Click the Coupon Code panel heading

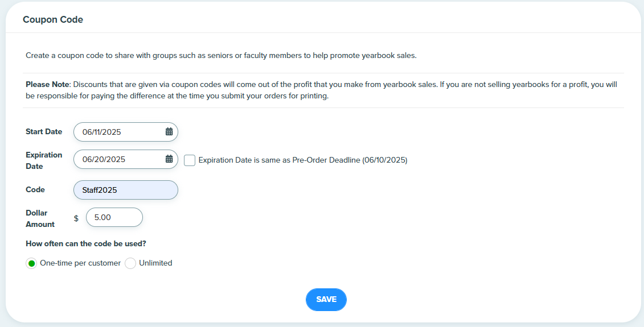coord(53,20)
